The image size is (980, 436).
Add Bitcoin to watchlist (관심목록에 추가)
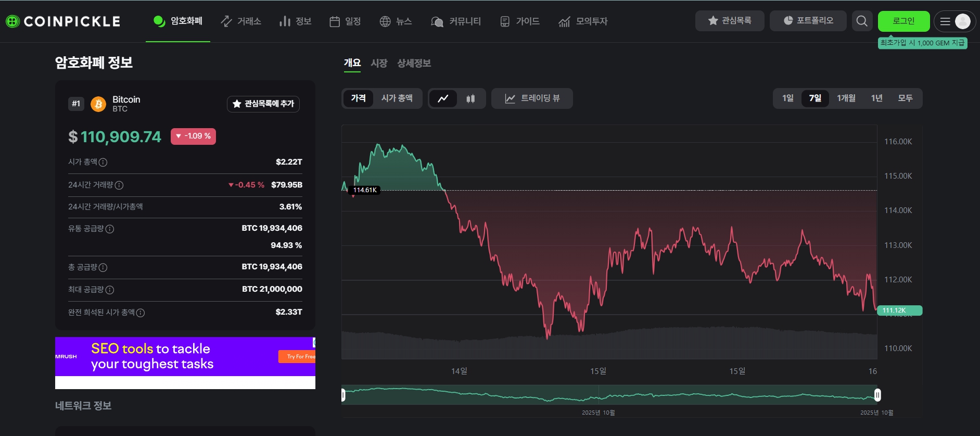tap(263, 104)
